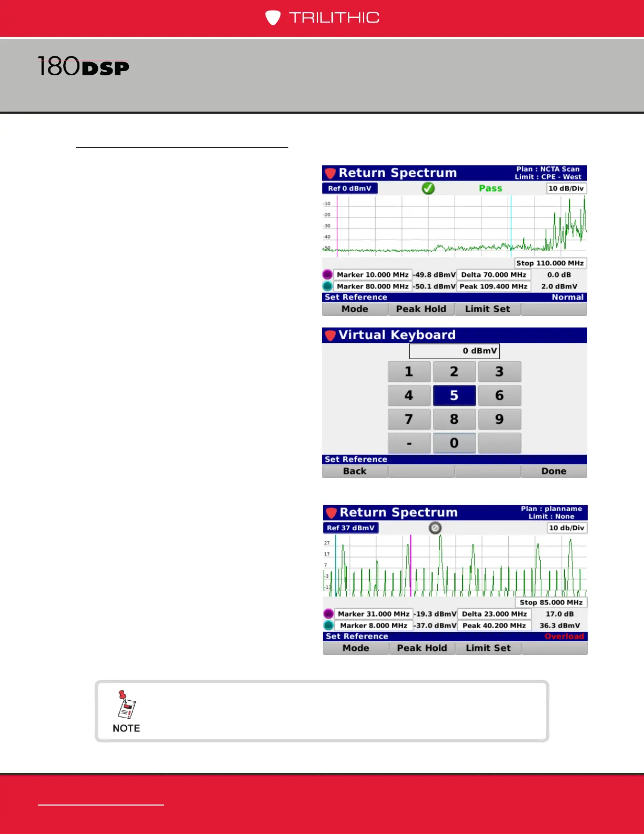
Task: Tap key 4 on virtual keyboard
Action: (409, 395)
